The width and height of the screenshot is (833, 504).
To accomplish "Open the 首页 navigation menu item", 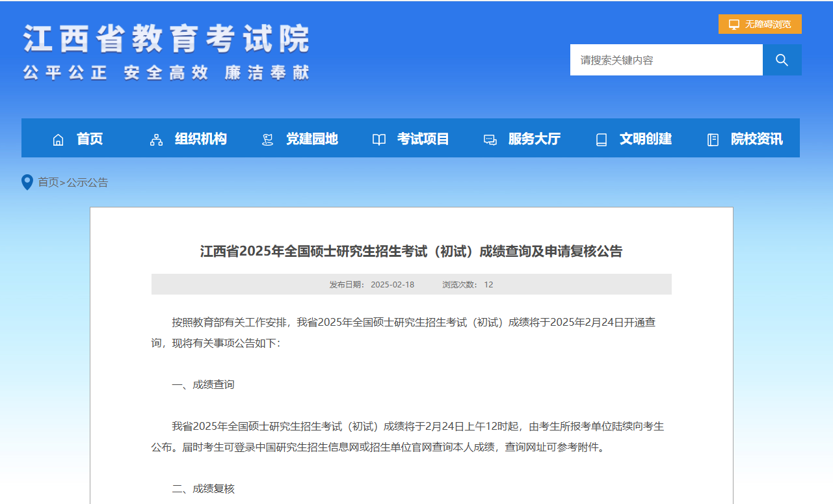I will click(x=90, y=139).
